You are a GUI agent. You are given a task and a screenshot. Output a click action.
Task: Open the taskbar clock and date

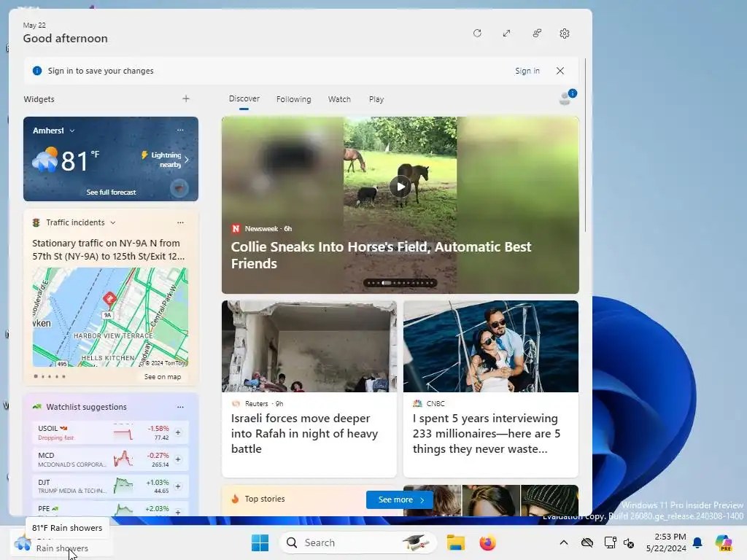pyautogui.click(x=666, y=542)
